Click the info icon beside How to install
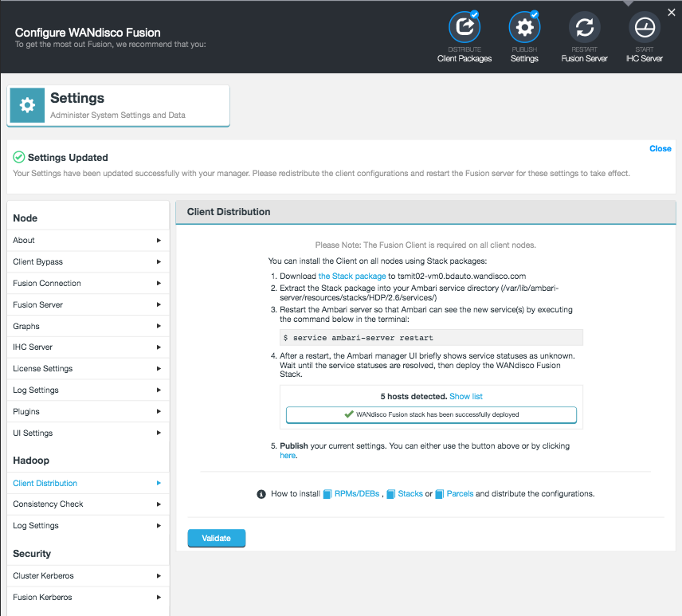This screenshot has width=682, height=616. (261, 494)
